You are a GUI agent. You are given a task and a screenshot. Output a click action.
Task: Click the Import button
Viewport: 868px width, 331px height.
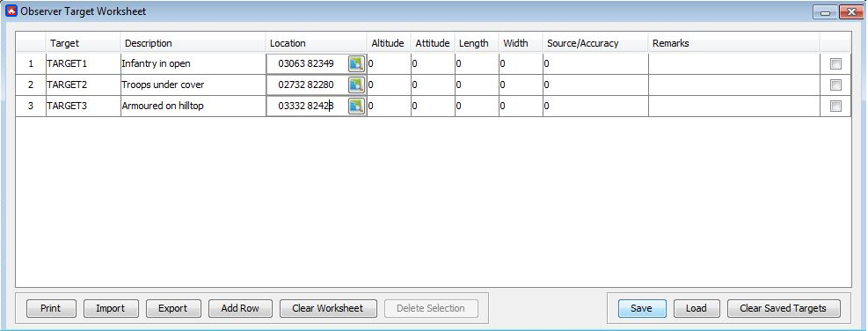click(110, 308)
